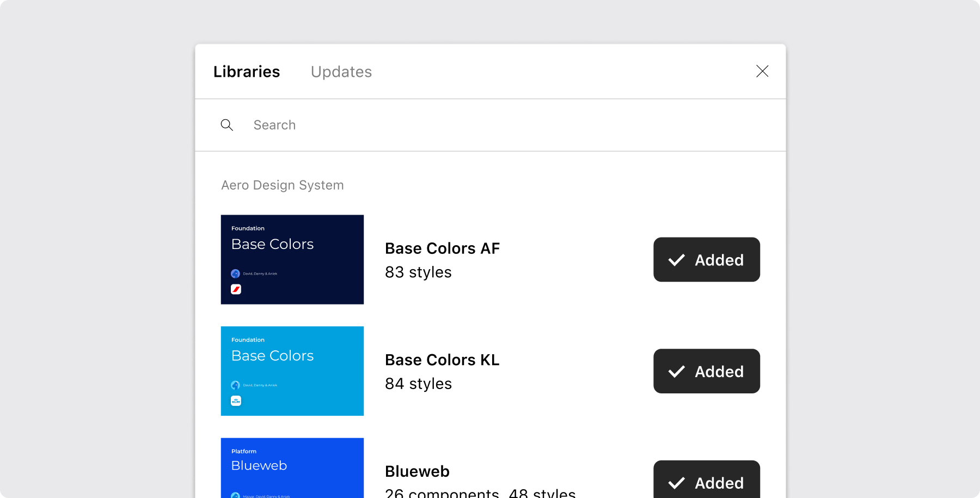Toggle the Added button for Base Colors AF
Image resolution: width=980 pixels, height=498 pixels.
coord(706,259)
